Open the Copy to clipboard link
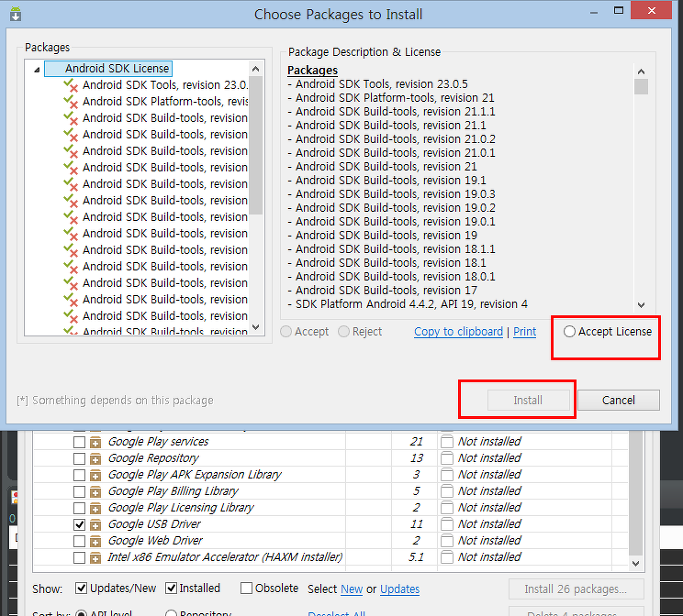This screenshot has height=616, width=683. 458,332
